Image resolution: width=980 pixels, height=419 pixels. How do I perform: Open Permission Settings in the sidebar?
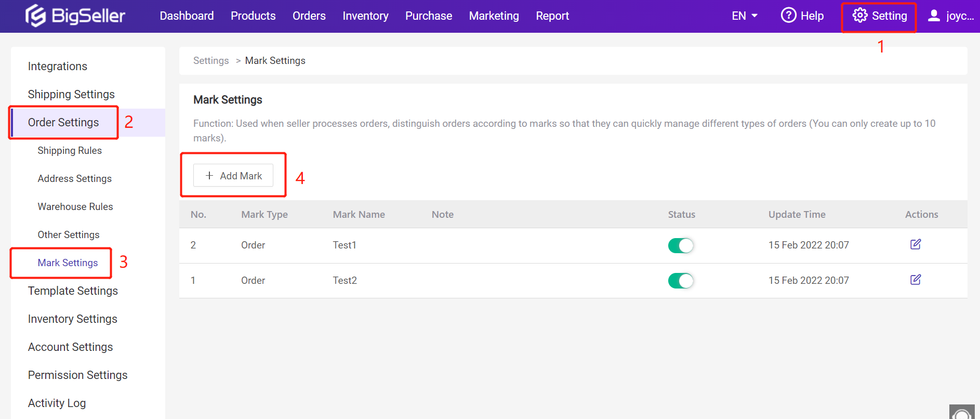click(x=78, y=375)
